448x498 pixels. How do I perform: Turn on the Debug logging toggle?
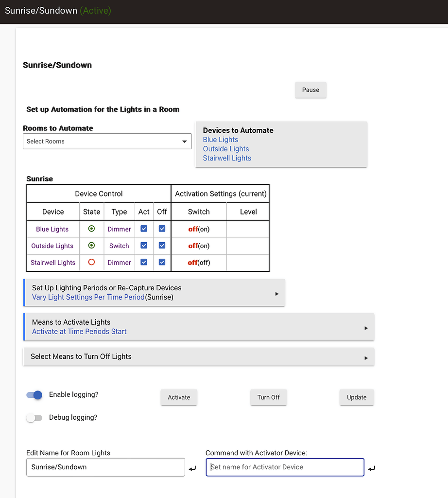point(34,418)
